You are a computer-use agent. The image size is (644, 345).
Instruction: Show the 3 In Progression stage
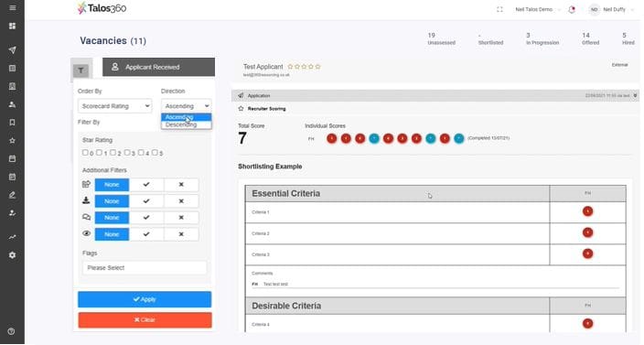pyautogui.click(x=542, y=38)
